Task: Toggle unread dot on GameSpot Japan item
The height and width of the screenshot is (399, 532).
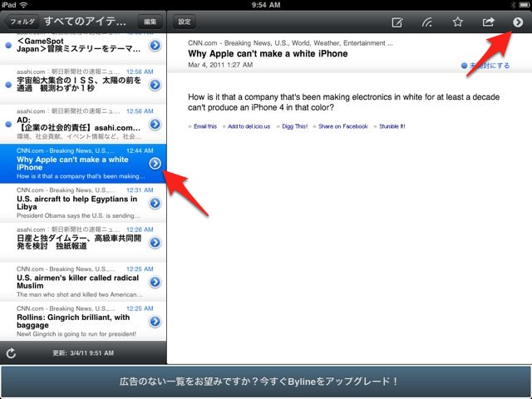Action: tap(9, 45)
